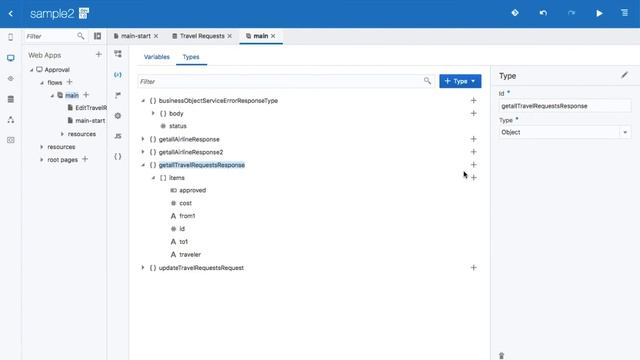Screen dimensions: 640x360
Task: Delete the type with trash icon
Action: [x=502, y=356]
